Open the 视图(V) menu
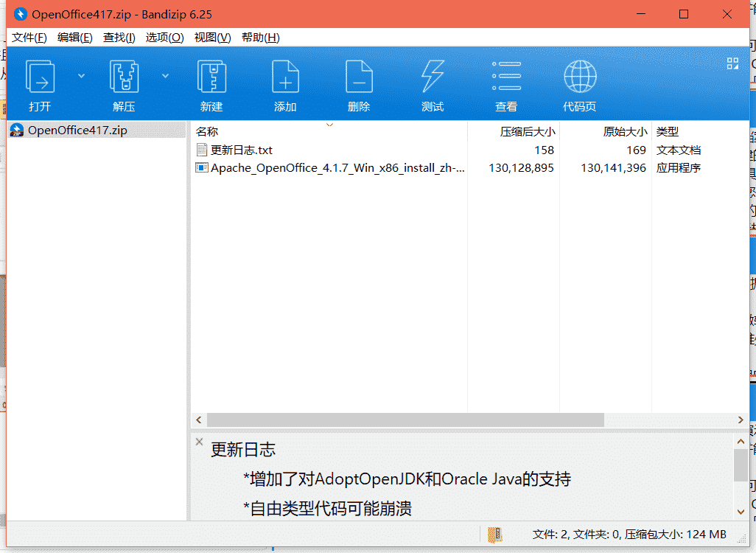 (x=213, y=38)
